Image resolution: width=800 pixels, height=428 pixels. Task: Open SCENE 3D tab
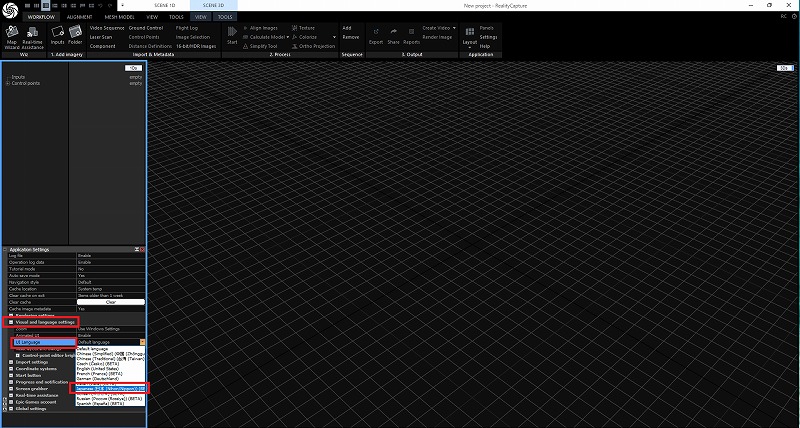(x=213, y=5)
